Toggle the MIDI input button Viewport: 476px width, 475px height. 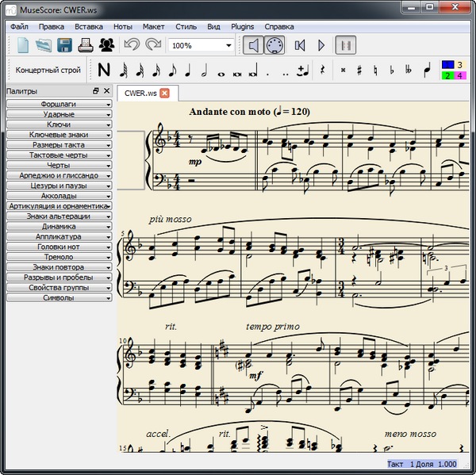pyautogui.click(x=274, y=45)
